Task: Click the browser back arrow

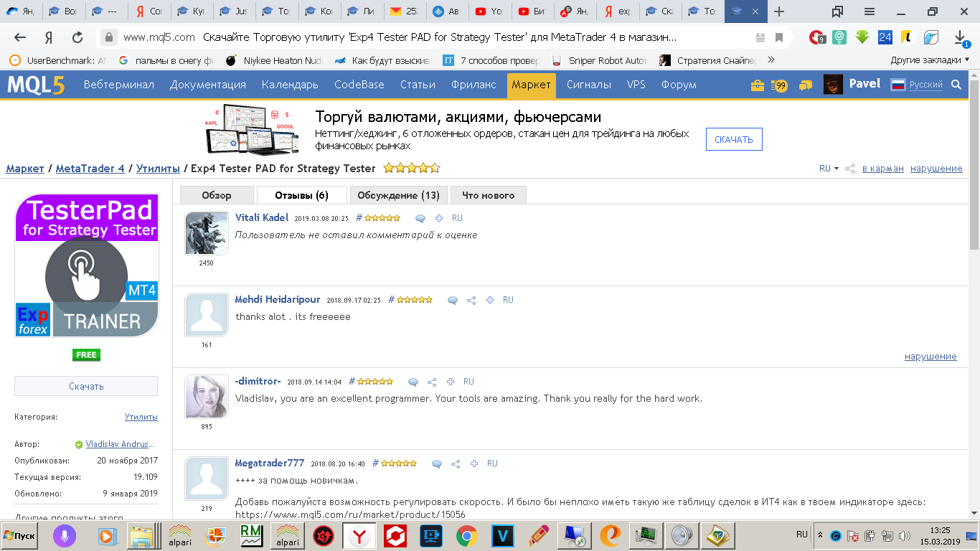Action: pyautogui.click(x=20, y=37)
